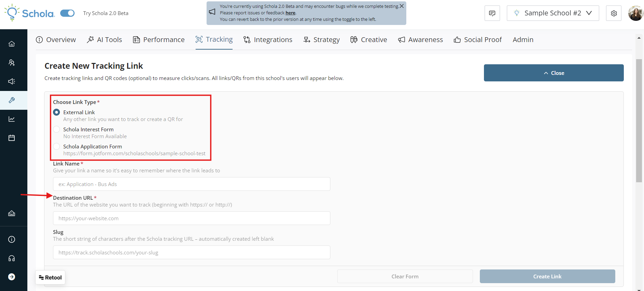Open the wrench tools sidebar icon
Viewport: 644px width, 291px height.
click(x=12, y=100)
